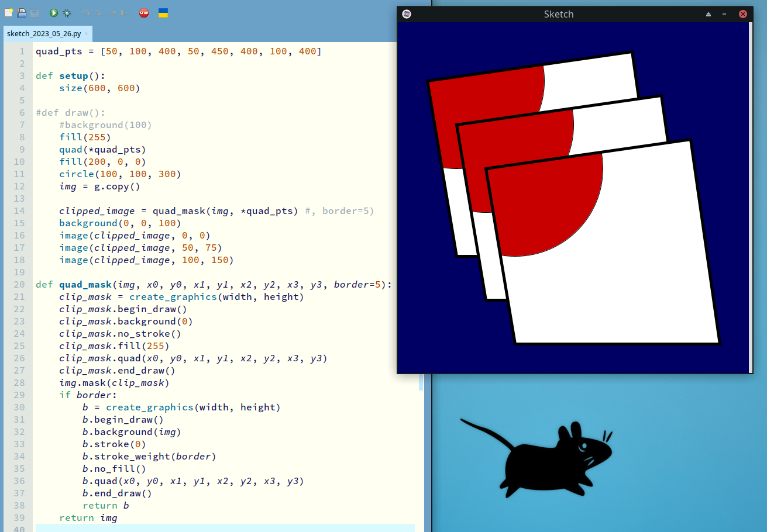Image resolution: width=767 pixels, height=532 pixels.
Task: Switch to the sketch_2023_05_26.py tab
Action: click(44, 34)
